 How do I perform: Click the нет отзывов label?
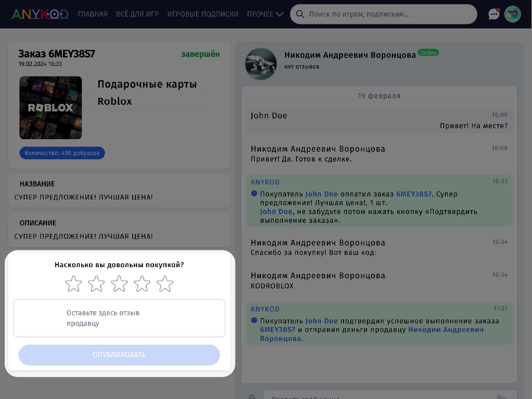coord(302,67)
